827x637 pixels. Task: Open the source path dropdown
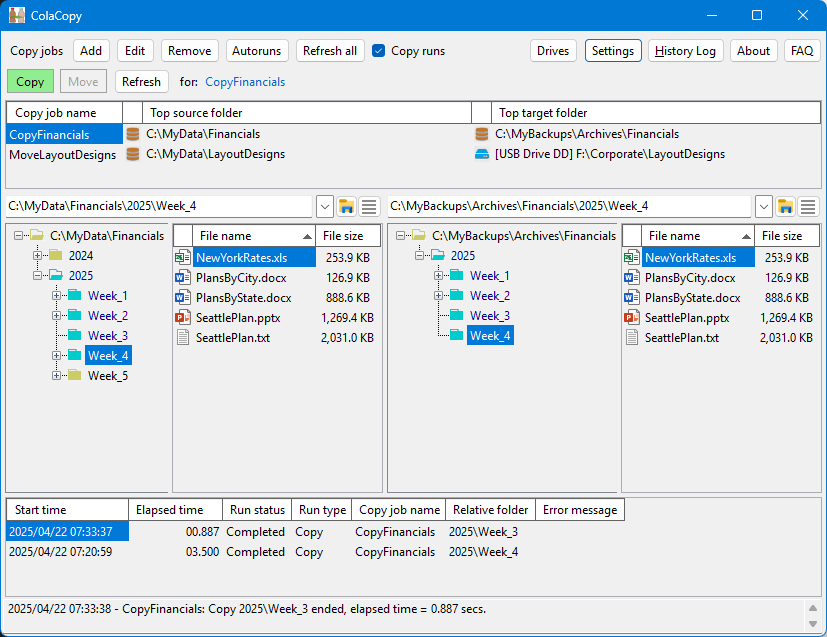(325, 206)
